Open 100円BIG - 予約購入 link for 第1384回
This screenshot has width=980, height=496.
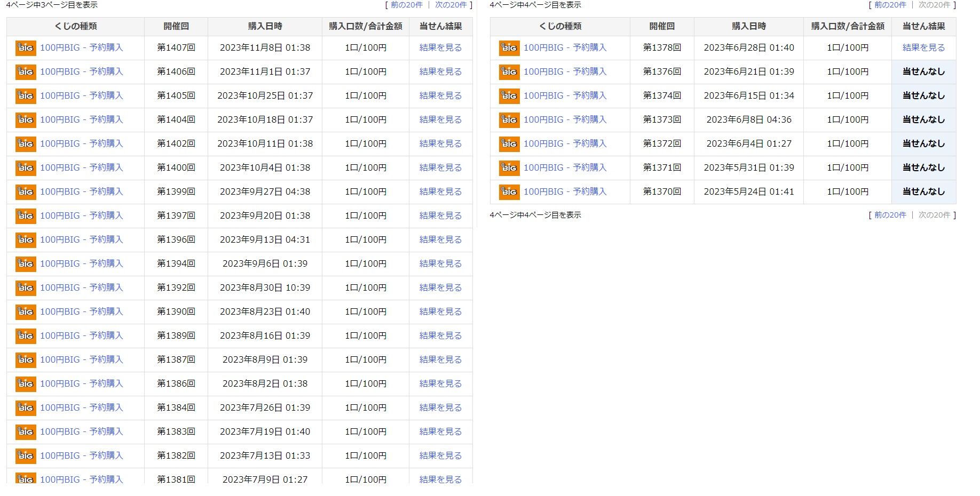[x=82, y=407]
